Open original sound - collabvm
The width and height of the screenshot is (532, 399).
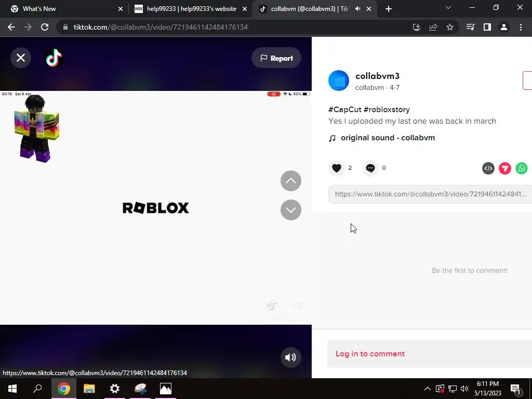pyautogui.click(x=388, y=138)
